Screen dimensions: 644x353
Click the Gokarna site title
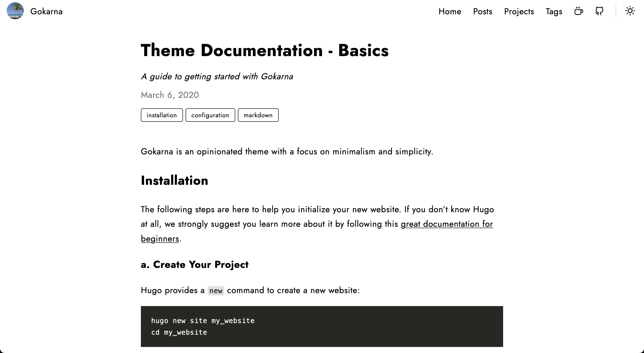[x=47, y=11]
